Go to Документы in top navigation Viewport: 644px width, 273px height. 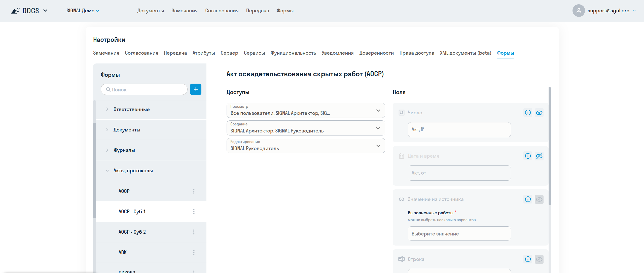(151, 11)
